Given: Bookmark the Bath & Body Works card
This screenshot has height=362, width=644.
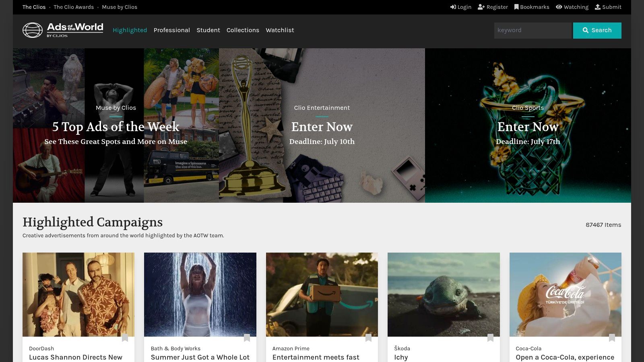Looking at the screenshot, I should coord(247,338).
